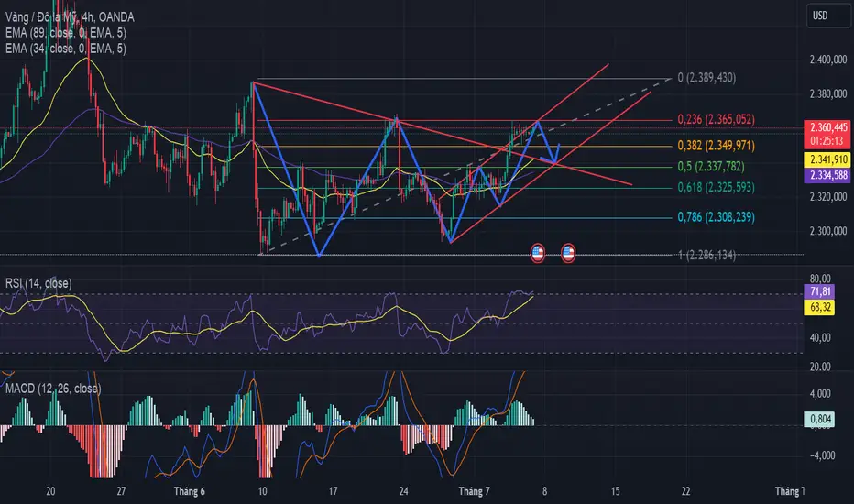Click the RSI 20,00 axis label
The width and height of the screenshot is (854, 504).
[820, 367]
